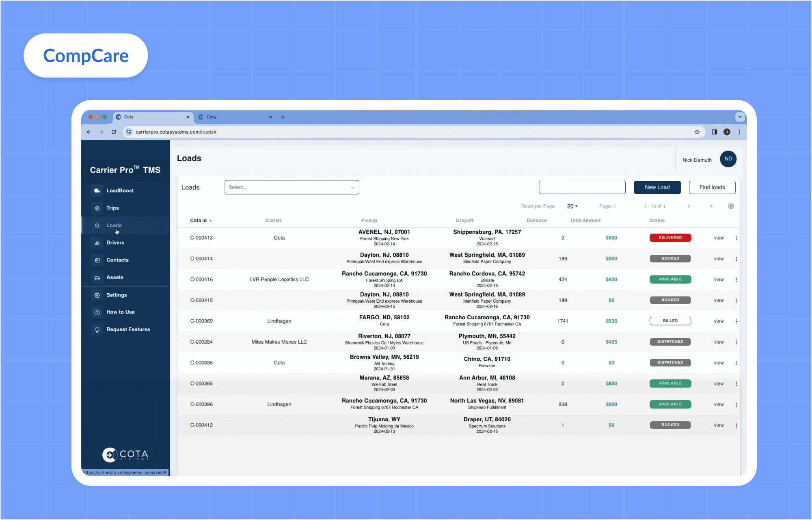Click AVAILABLE status badge for C-000396
This screenshot has width=812, height=520.
pyautogui.click(x=670, y=404)
